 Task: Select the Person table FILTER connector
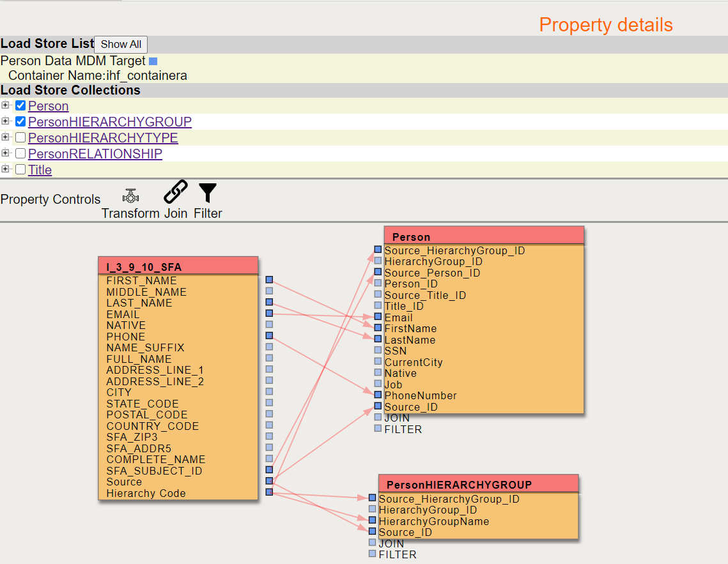(378, 428)
